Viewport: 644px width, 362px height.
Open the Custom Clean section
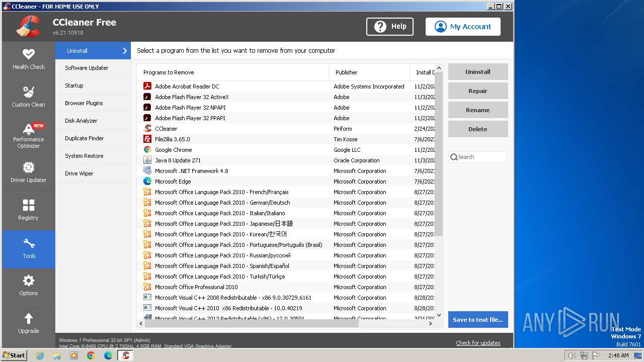[x=29, y=98]
